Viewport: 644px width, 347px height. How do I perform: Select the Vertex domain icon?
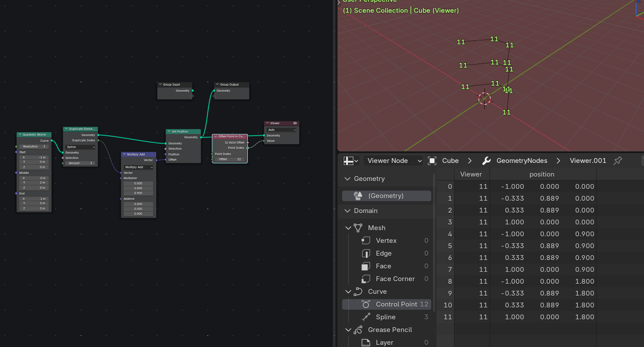366,241
